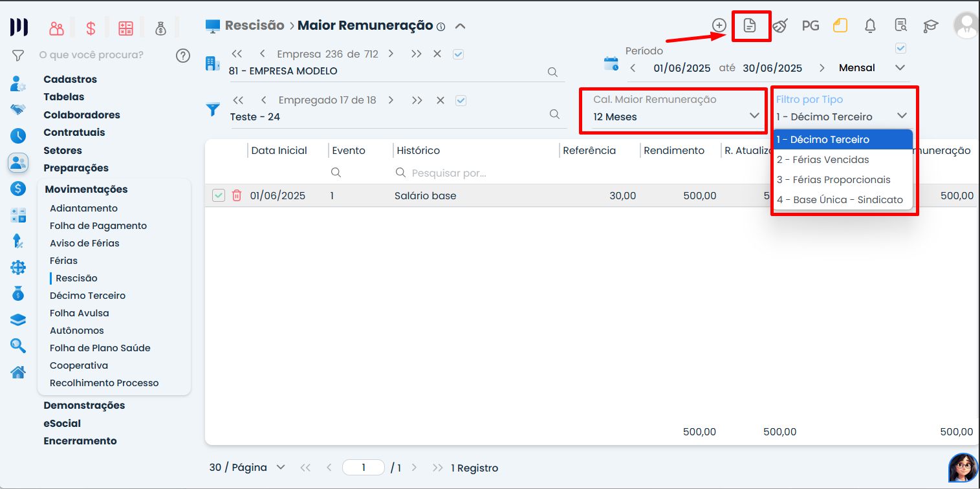The image size is (980, 489).
Task: Toggle the checkbox in the Empregado navigation row
Action: click(x=461, y=100)
